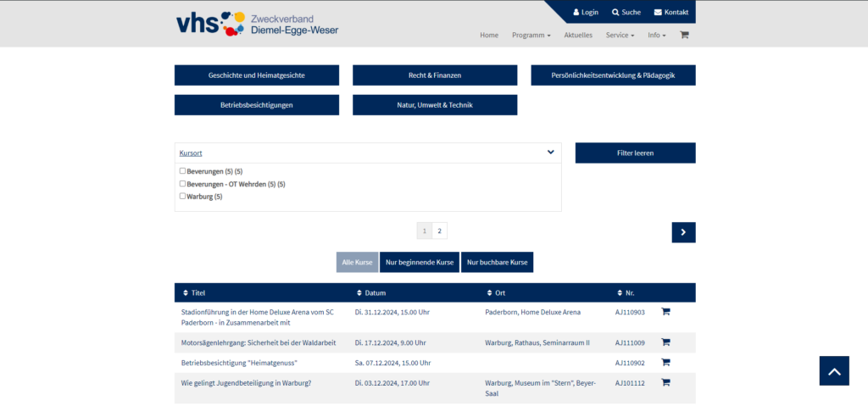
Task: Open Kontakt in top bar
Action: pyautogui.click(x=671, y=12)
